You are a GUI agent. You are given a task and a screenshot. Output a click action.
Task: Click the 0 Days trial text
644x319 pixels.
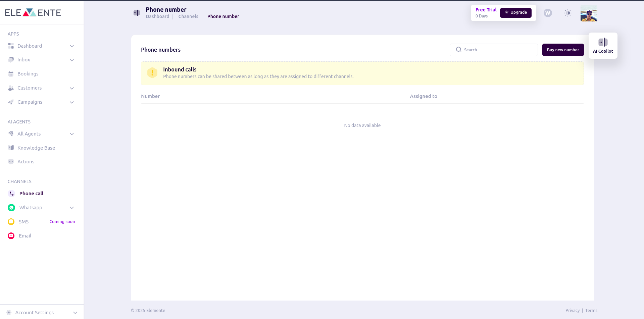[x=482, y=16]
